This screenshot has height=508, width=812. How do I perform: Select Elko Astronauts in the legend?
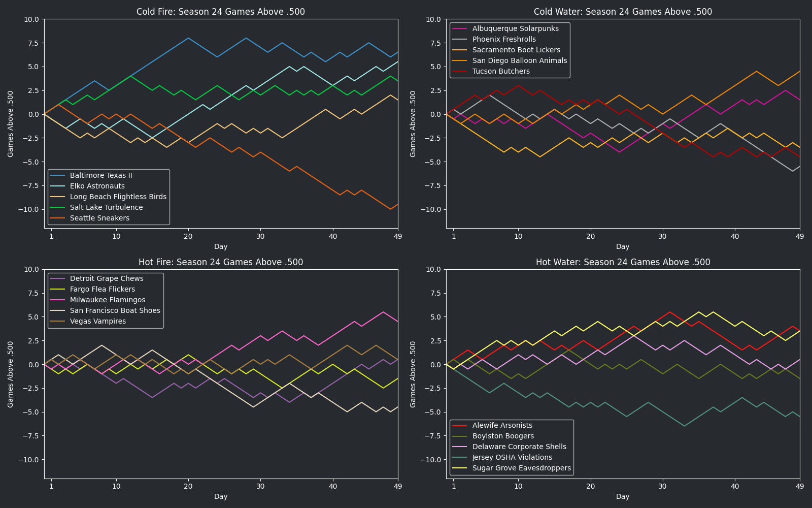pyautogui.click(x=97, y=186)
